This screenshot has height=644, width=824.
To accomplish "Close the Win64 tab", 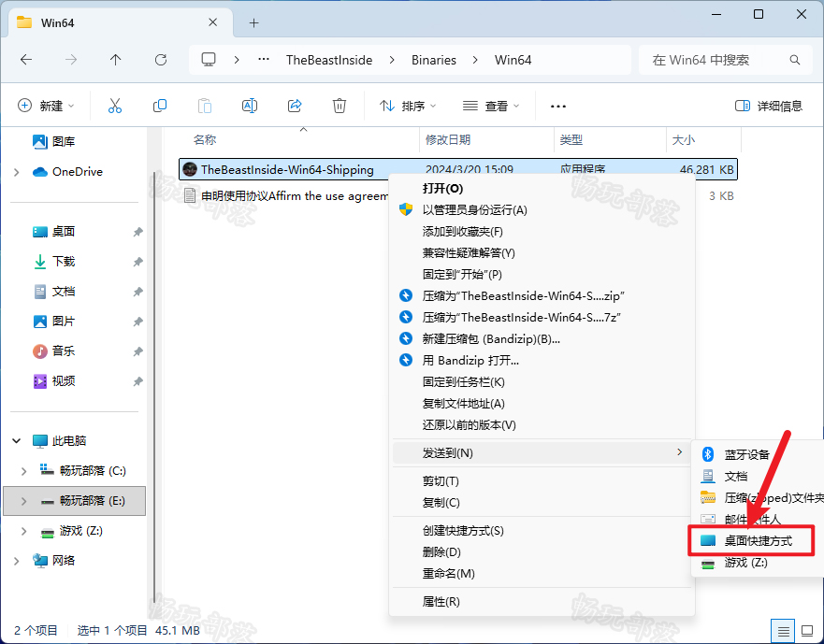I will [213, 22].
